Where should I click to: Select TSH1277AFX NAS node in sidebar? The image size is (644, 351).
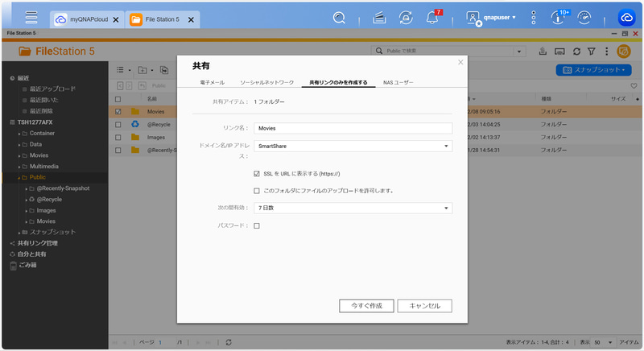click(x=35, y=122)
